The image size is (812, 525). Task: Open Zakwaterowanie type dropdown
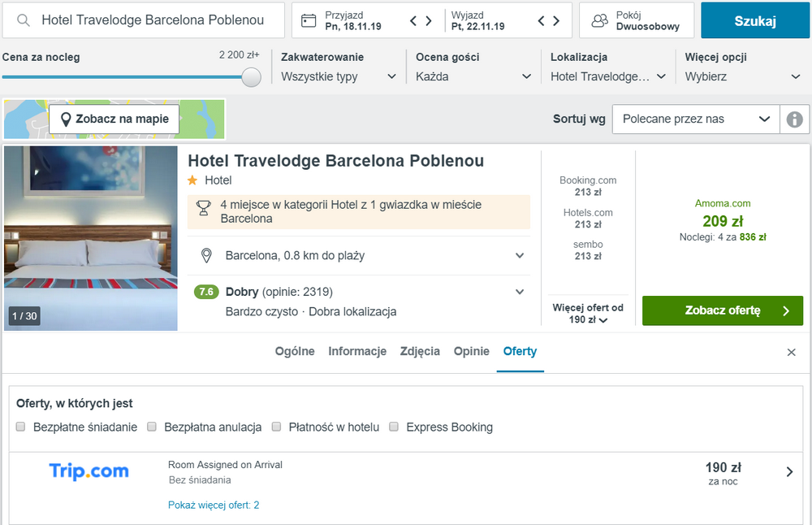coord(338,76)
